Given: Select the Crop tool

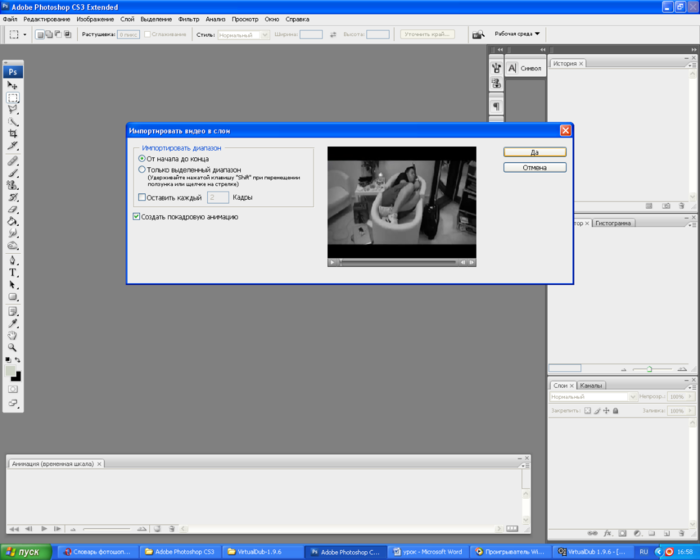Looking at the screenshot, I should tap(12, 134).
